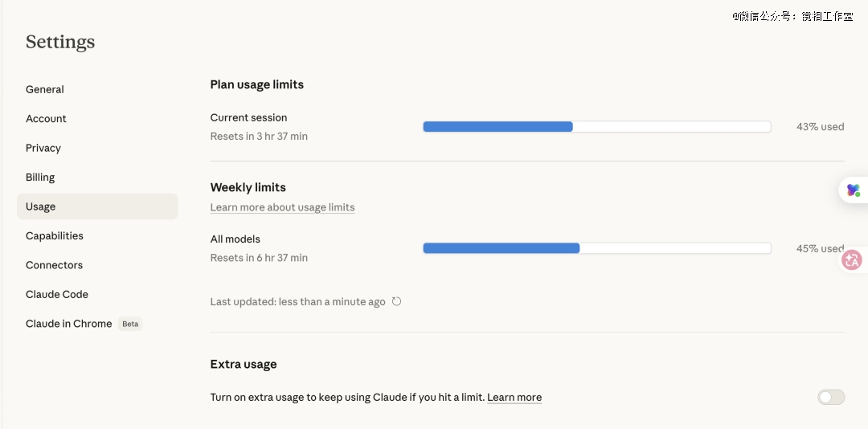The width and height of the screenshot is (868, 429).
Task: Open Capabilities settings
Action: 55,236
